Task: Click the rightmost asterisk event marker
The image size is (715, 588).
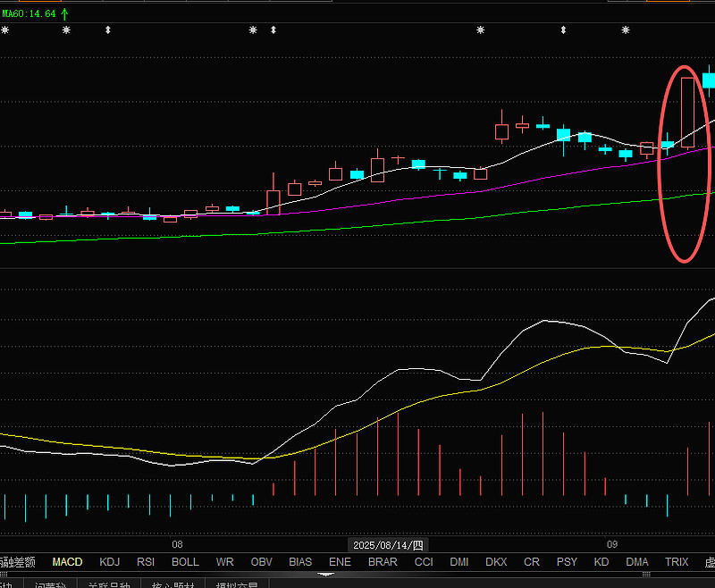Action: click(x=625, y=30)
